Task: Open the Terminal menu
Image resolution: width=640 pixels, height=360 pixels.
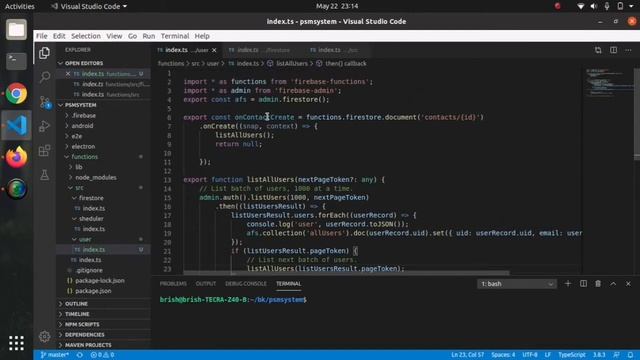Action: tap(175, 36)
